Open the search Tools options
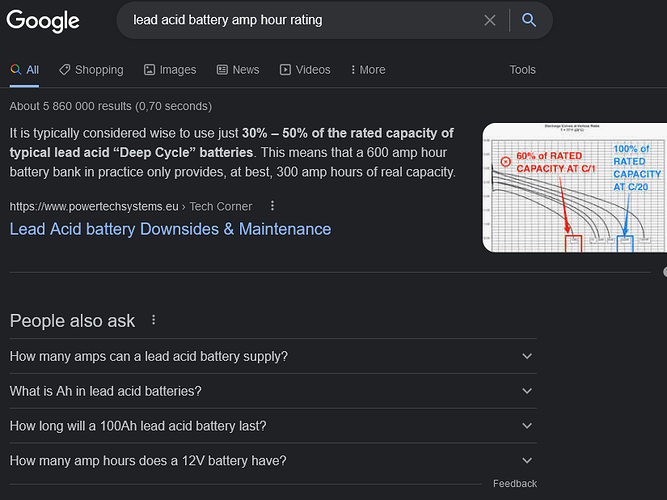The height and width of the screenshot is (500, 667). [x=522, y=70]
